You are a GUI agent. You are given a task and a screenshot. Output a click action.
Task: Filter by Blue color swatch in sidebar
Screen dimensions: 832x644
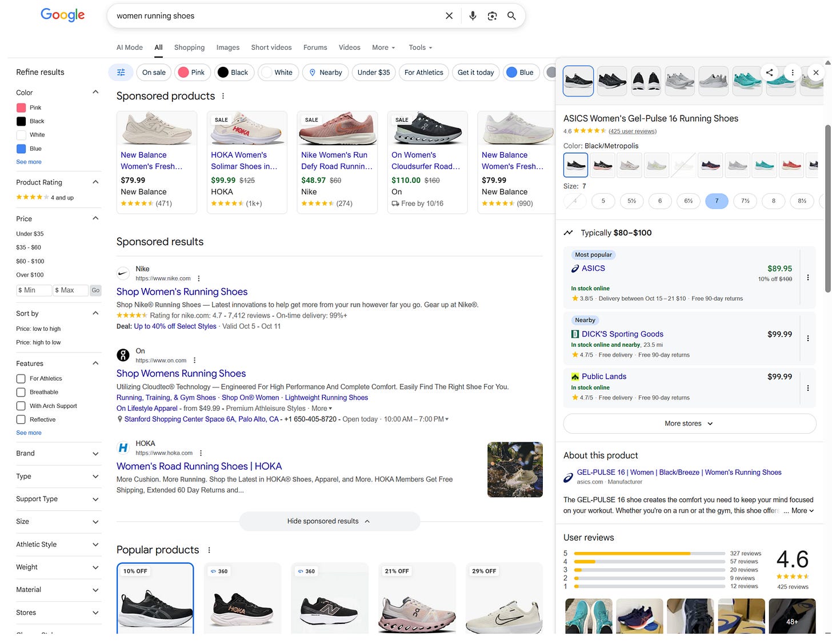tap(21, 149)
